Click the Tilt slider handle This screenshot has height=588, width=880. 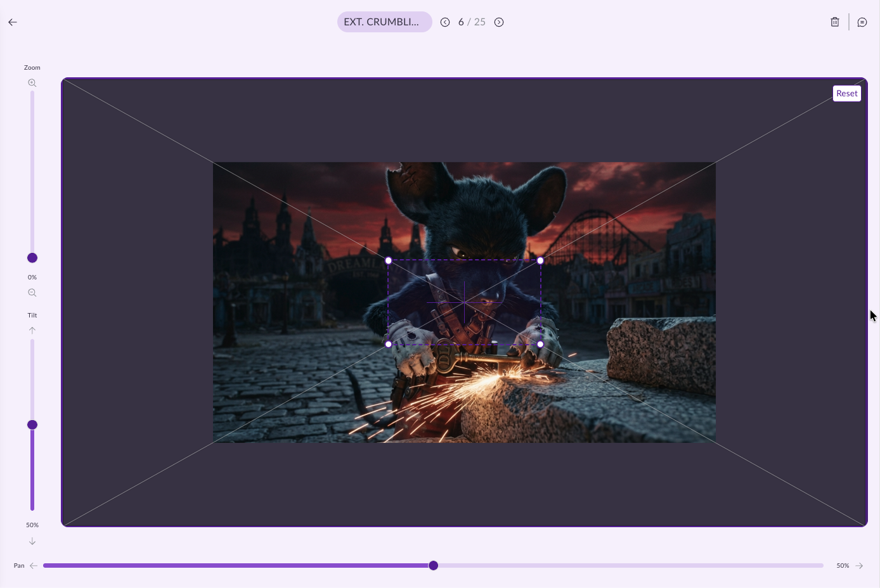(32, 425)
